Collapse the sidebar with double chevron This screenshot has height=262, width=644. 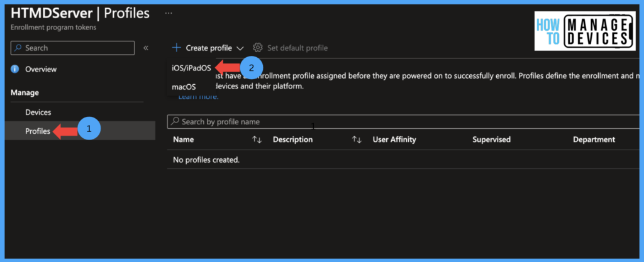click(x=146, y=48)
